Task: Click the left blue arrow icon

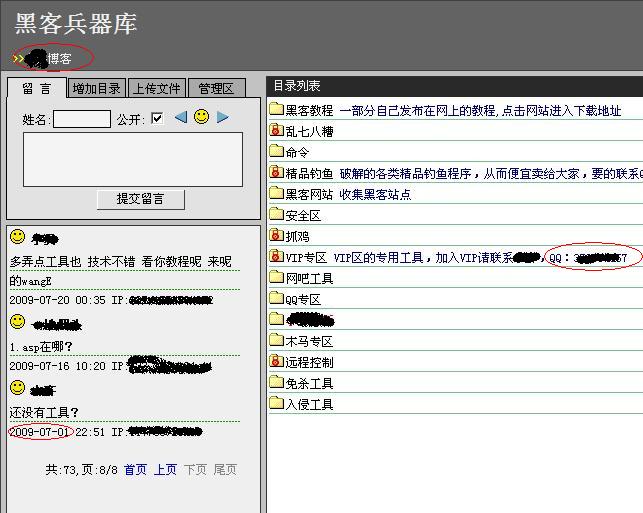Action: 181,118
